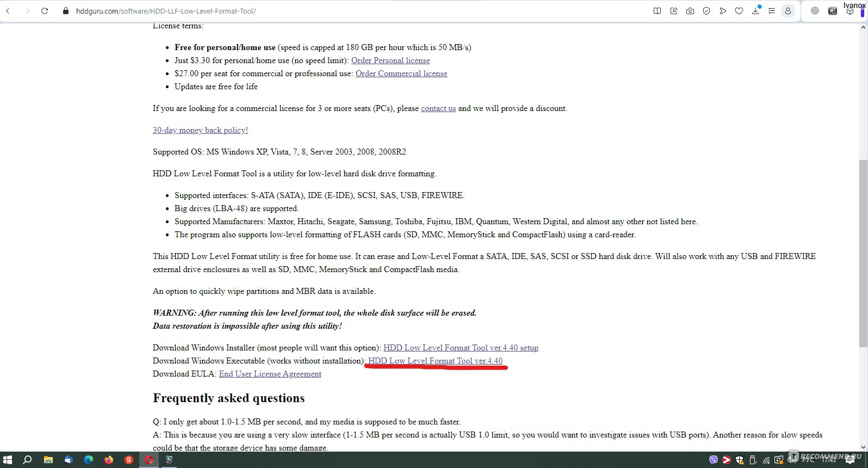
Task: Click the "Free for personal/home use" text
Action: pyautogui.click(x=225, y=47)
